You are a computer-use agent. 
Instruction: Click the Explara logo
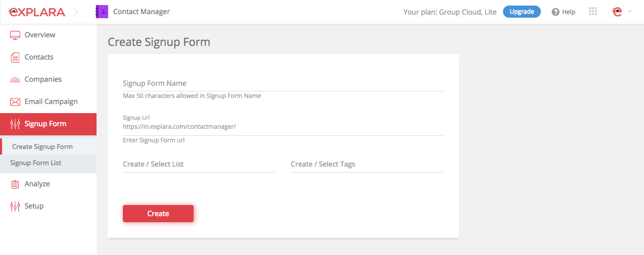tap(37, 12)
